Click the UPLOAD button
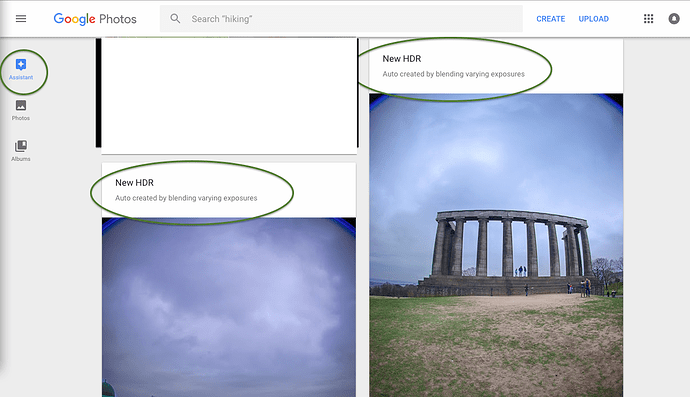 coord(594,19)
